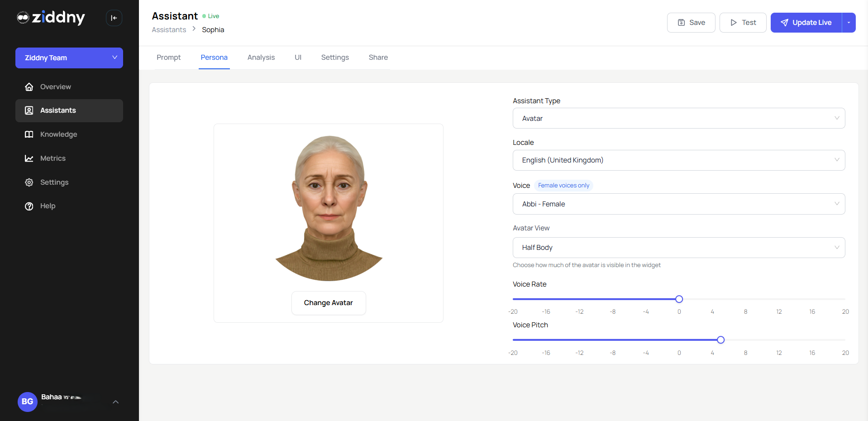The image size is (868, 421).
Task: Collapse the sidebar with the arrow icon
Action: click(x=114, y=18)
